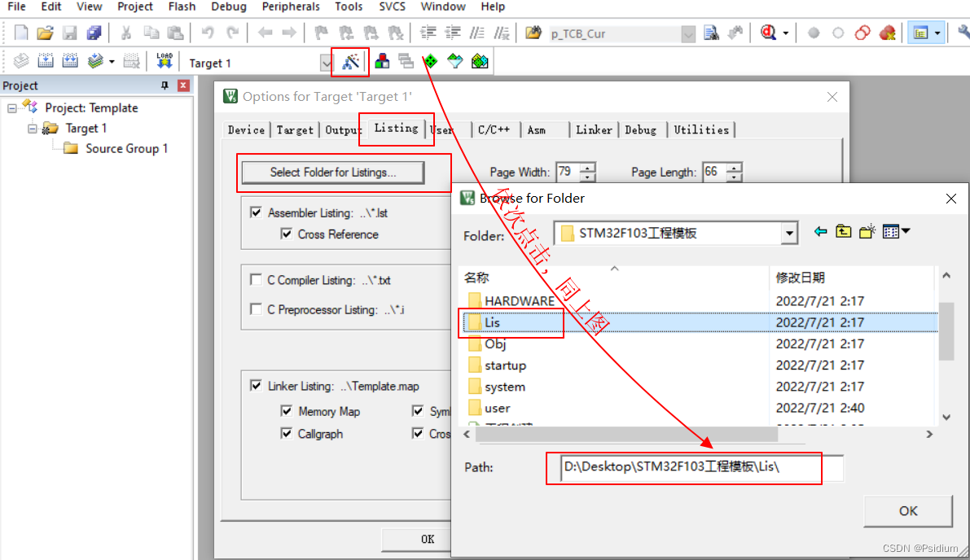The height and width of the screenshot is (560, 970).
Task: Click the back arrow in Browse for Folder
Action: point(820,232)
